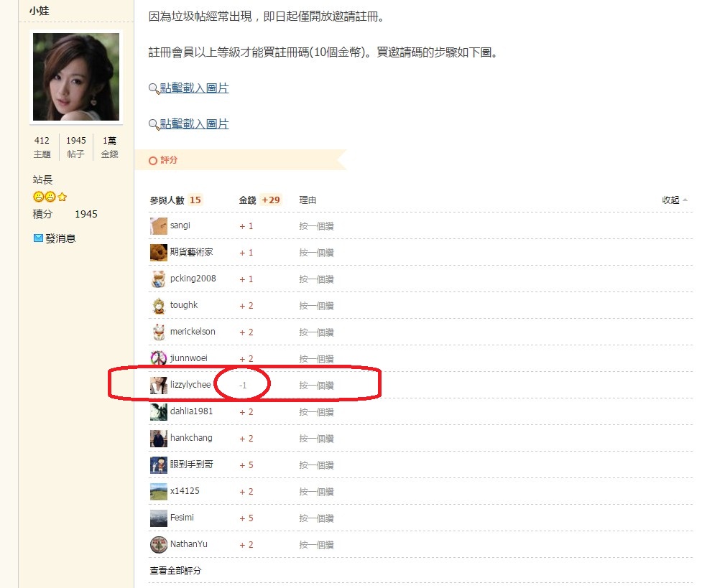Open username jiunnwoei
702x588 pixels.
(188, 358)
